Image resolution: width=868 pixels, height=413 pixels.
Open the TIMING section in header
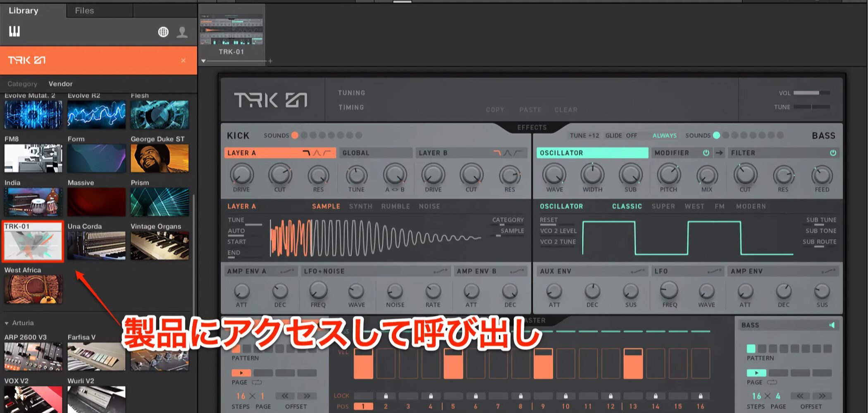tap(351, 107)
